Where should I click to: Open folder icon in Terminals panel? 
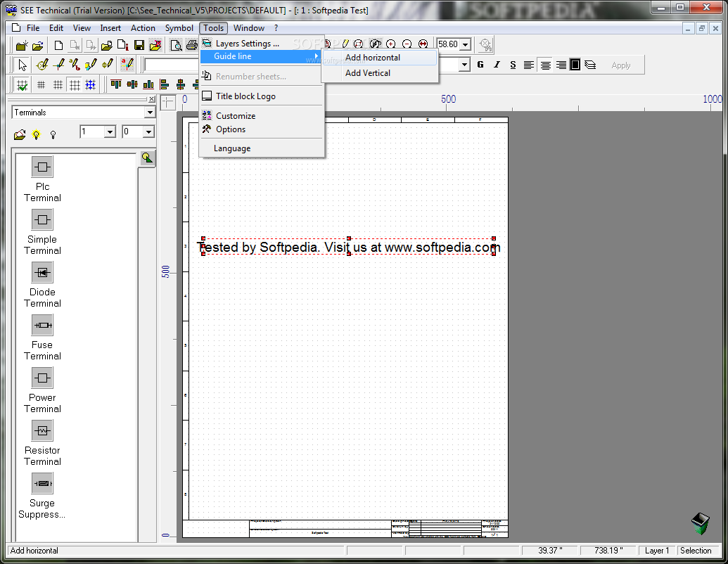point(20,134)
